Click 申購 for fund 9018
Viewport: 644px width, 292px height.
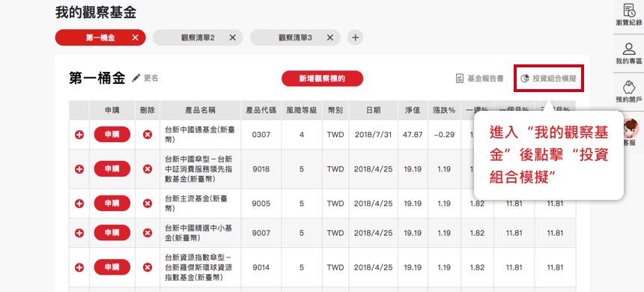112,168
